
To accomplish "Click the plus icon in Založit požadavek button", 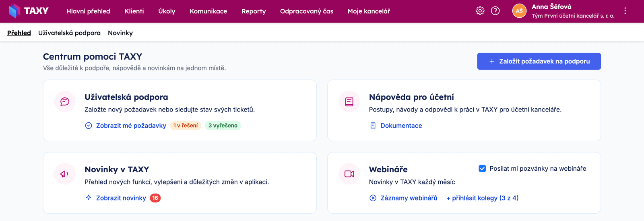I will click(492, 61).
